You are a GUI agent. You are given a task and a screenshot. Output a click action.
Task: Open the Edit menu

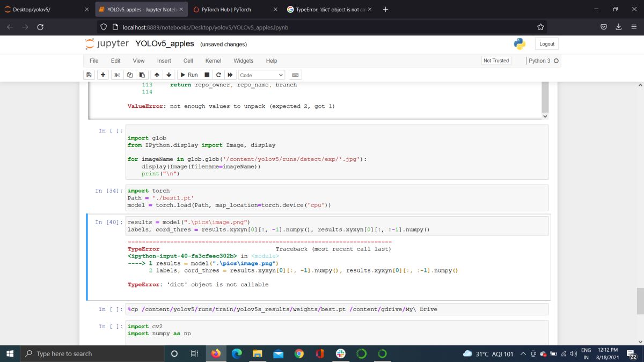click(x=115, y=61)
